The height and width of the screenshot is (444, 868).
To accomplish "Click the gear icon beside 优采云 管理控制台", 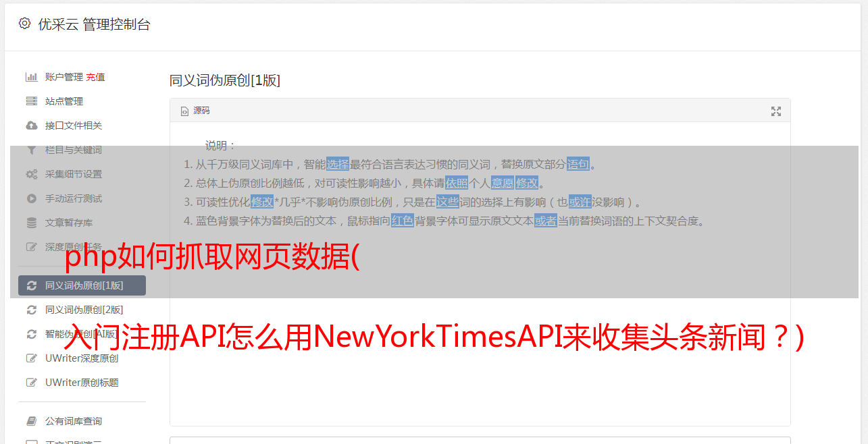I will pos(25,24).
